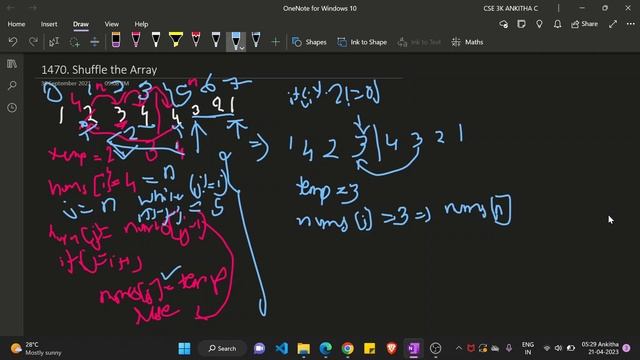Select the white pen left of blue pen
This screenshot has height=360, width=640.
tap(216, 40)
